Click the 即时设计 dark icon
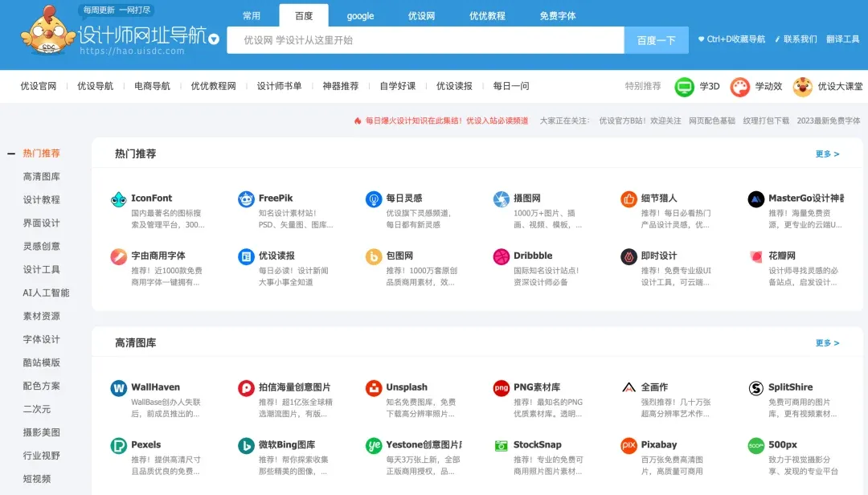The width and height of the screenshot is (868, 495). (628, 256)
